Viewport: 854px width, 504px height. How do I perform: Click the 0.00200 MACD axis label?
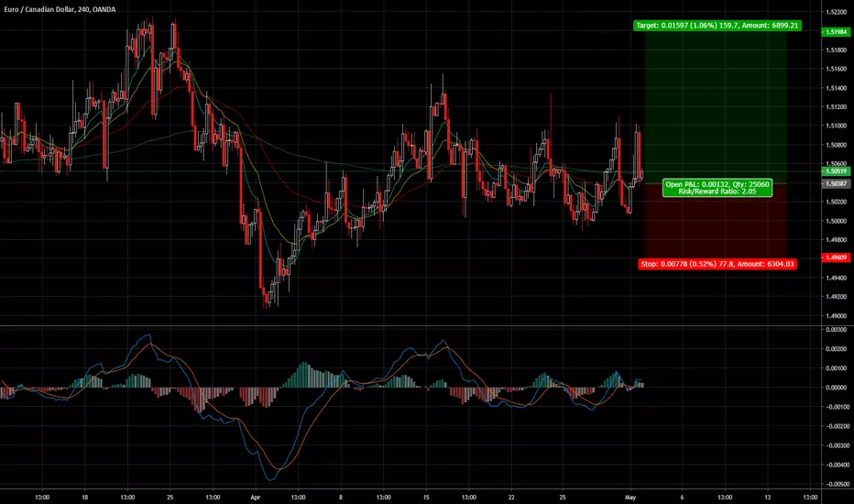click(836, 349)
